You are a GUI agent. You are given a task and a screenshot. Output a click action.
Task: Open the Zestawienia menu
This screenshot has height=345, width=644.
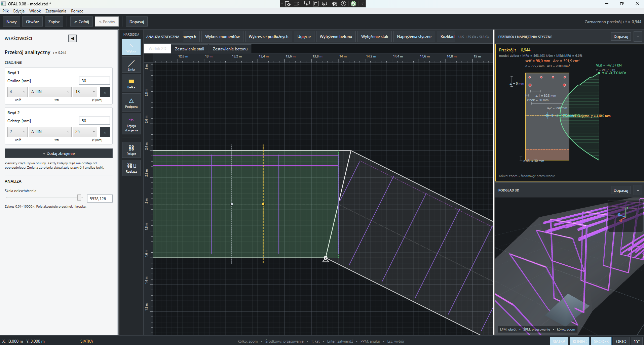click(x=56, y=11)
